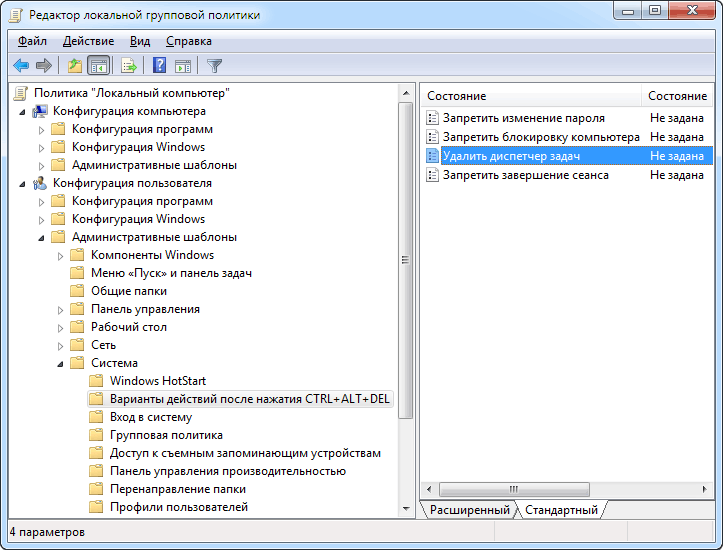Click the folder icon of 'Групповая политика'

pyautogui.click(x=96, y=435)
